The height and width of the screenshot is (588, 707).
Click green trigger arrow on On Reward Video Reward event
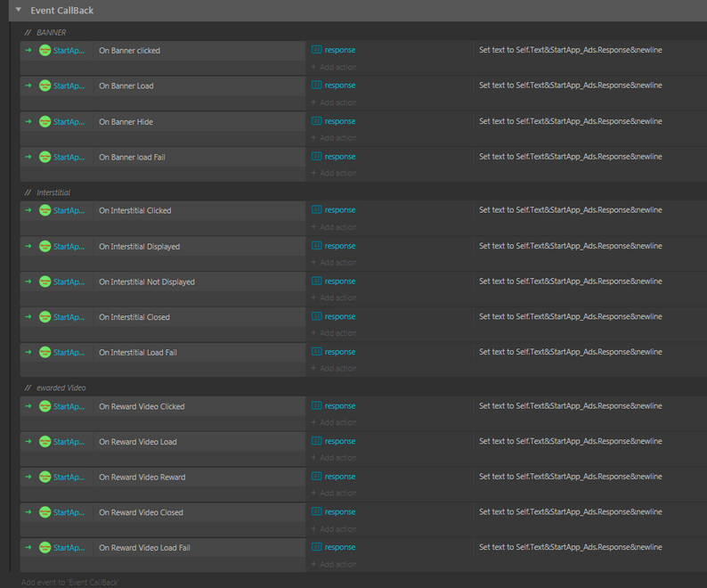pyautogui.click(x=28, y=477)
